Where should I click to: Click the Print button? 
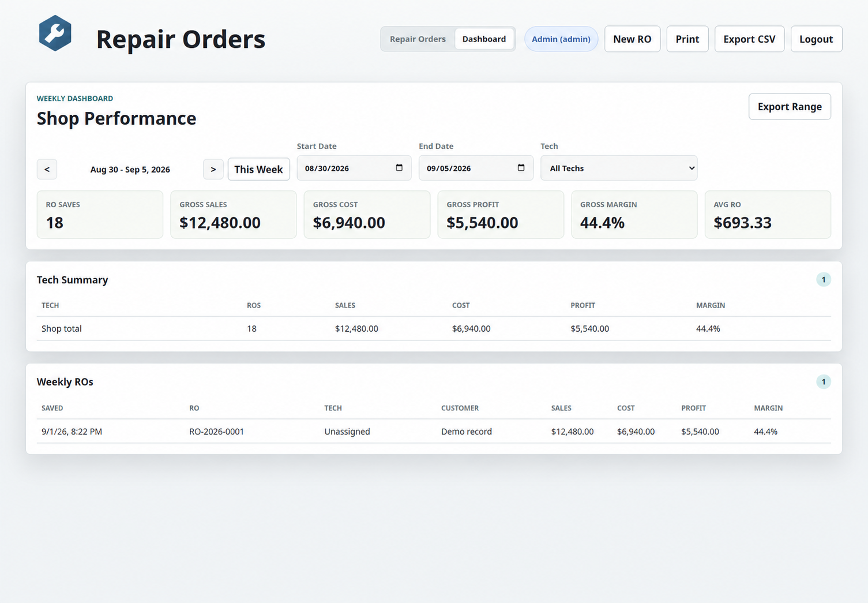pyautogui.click(x=687, y=39)
